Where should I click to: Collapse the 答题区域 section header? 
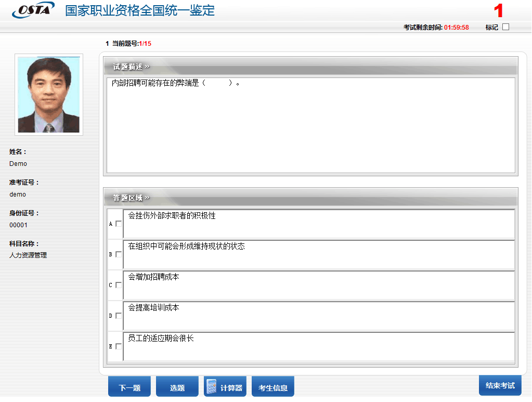[x=131, y=198]
